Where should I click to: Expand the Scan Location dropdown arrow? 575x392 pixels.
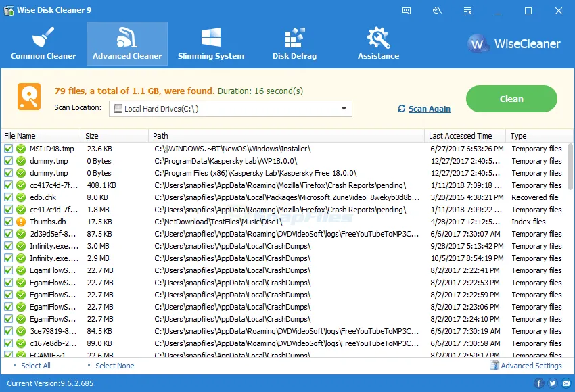(344, 109)
